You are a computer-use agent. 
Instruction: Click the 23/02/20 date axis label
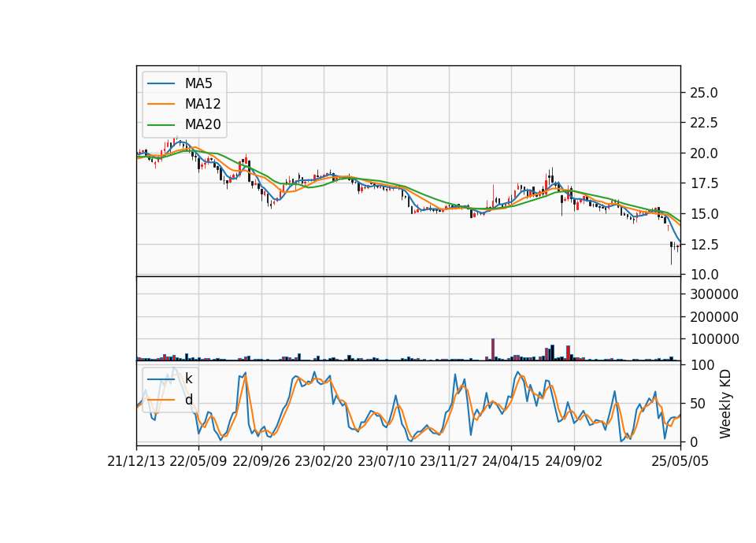click(x=324, y=462)
